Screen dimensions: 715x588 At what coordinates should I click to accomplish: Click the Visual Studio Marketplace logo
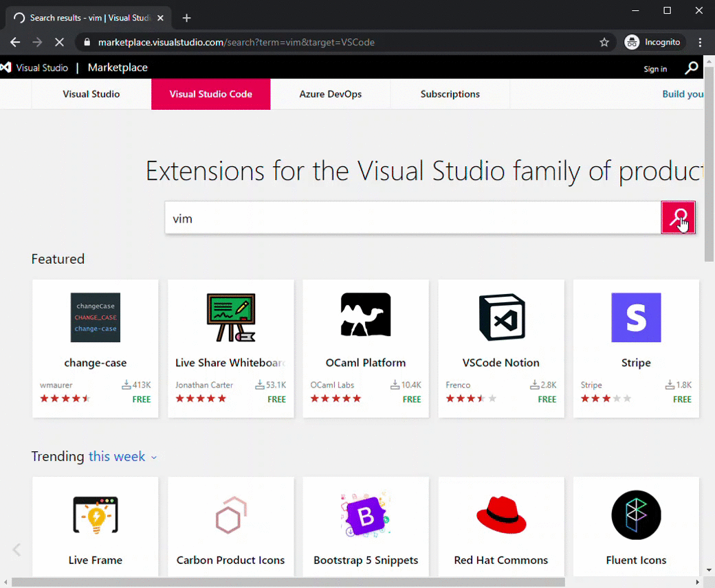click(76, 67)
